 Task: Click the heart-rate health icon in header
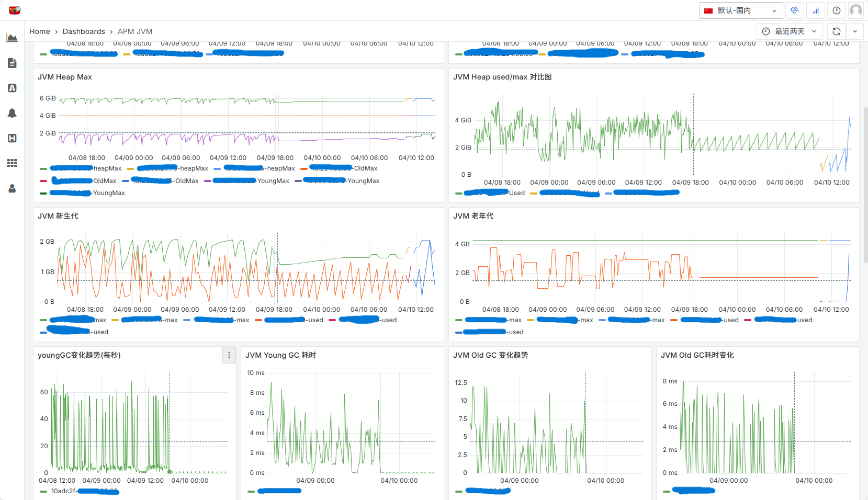pos(795,10)
